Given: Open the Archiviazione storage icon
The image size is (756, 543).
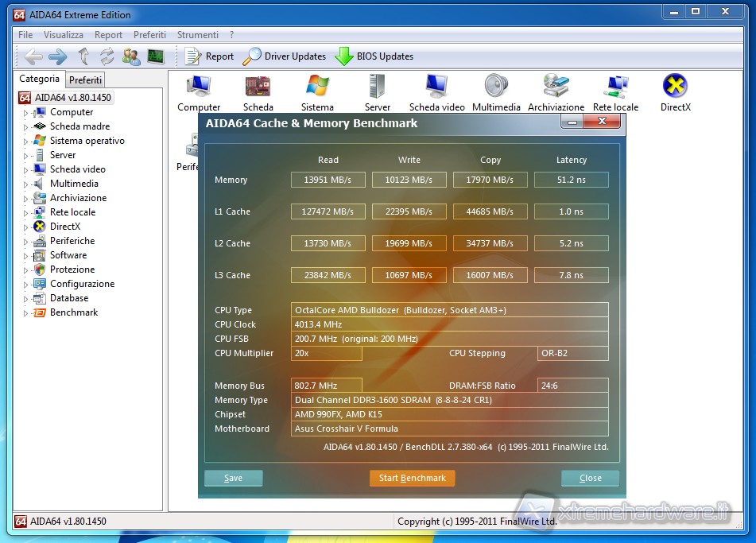Looking at the screenshot, I should coord(556,87).
